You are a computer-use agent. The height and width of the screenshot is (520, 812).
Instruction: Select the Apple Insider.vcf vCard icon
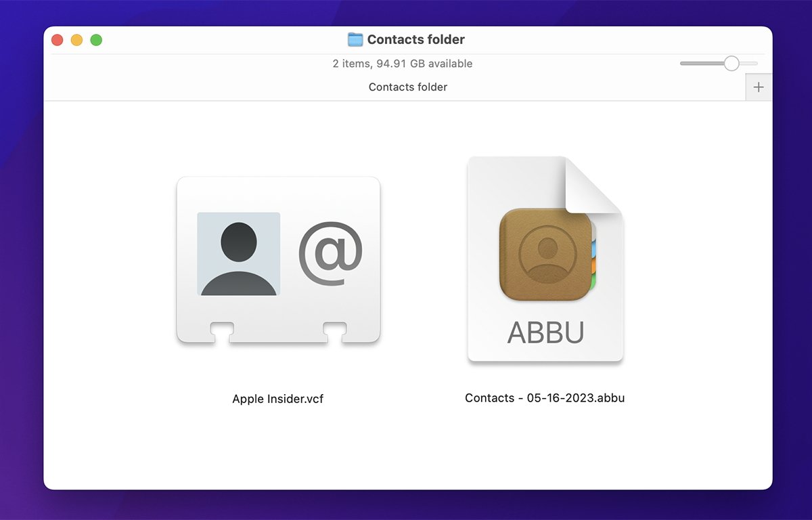click(x=278, y=261)
